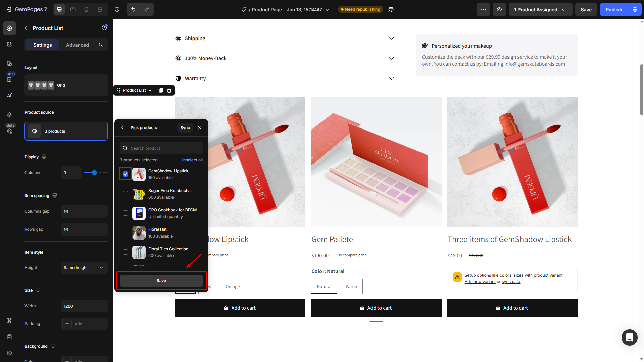
Task: Preview page with eye icon
Action: (x=499, y=9)
